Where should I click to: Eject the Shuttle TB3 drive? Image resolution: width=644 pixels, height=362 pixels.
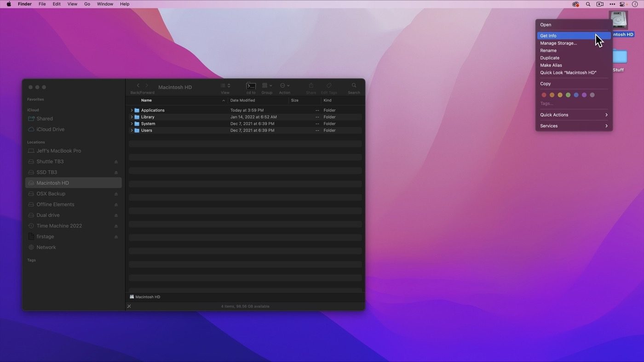click(x=116, y=162)
